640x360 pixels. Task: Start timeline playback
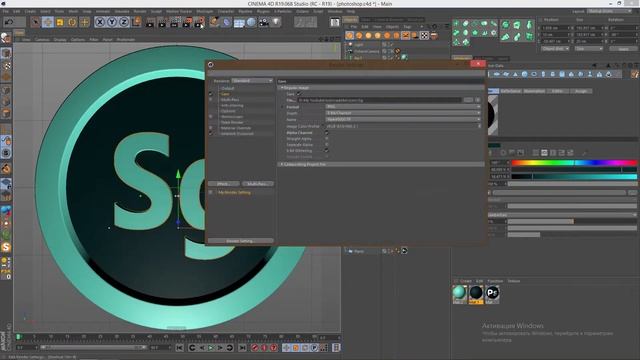pyautogui.click(x=211, y=348)
